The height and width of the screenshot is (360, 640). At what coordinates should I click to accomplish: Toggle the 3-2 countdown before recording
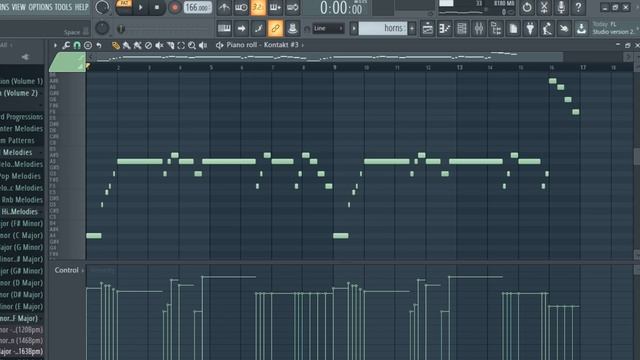click(x=258, y=7)
